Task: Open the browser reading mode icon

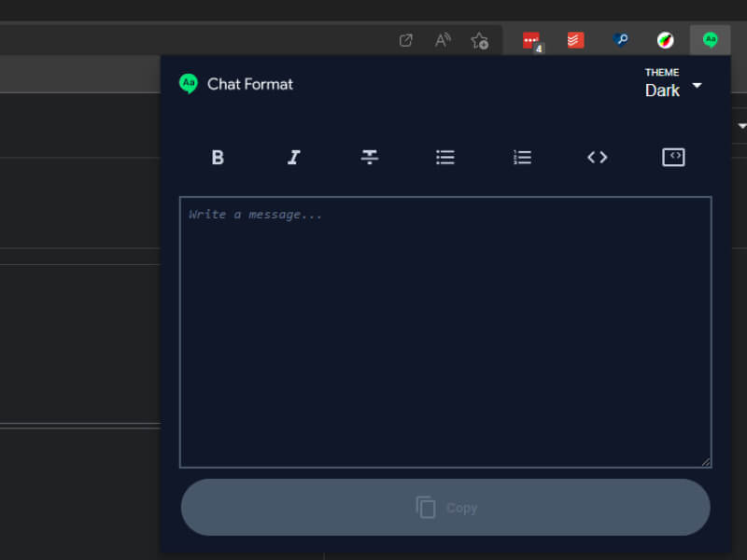Action: pos(442,39)
